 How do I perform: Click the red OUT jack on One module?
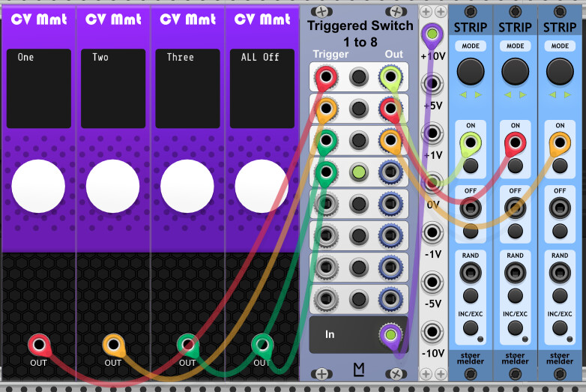(x=39, y=345)
